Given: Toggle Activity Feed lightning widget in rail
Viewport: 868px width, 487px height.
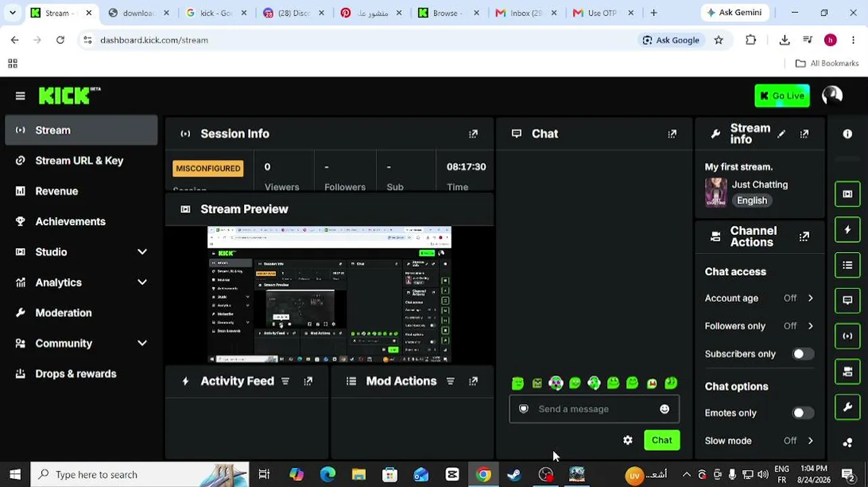Looking at the screenshot, I should (848, 230).
